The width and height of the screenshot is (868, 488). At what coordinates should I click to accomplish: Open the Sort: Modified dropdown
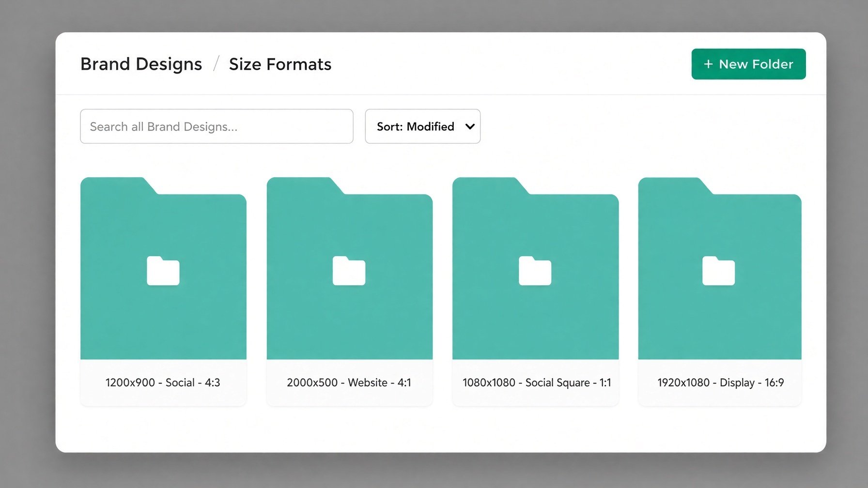[422, 126]
